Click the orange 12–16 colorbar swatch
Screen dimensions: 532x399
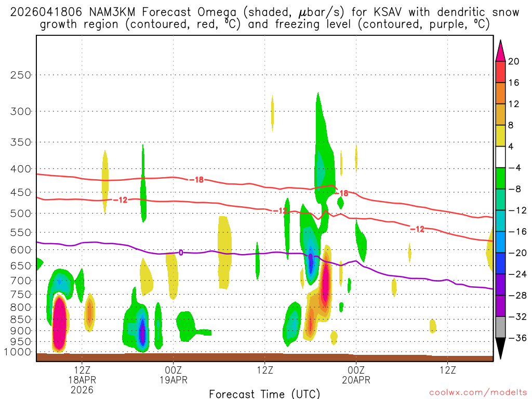500,93
